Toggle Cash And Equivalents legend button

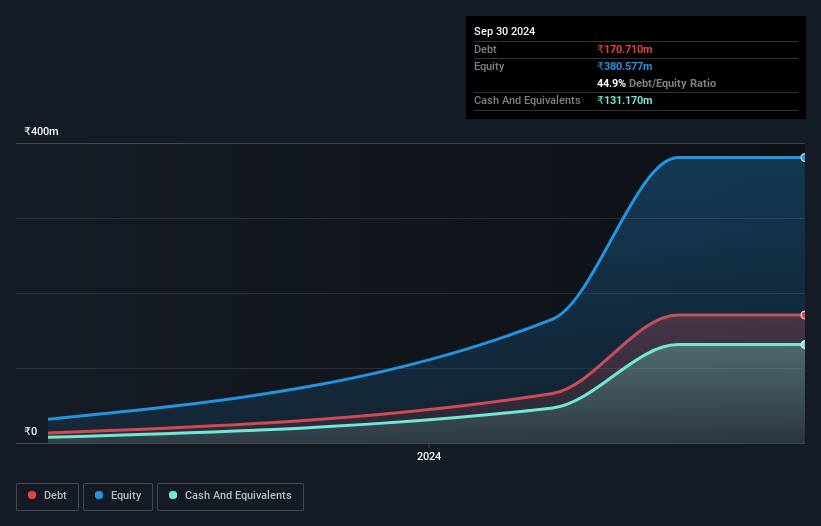pos(230,496)
